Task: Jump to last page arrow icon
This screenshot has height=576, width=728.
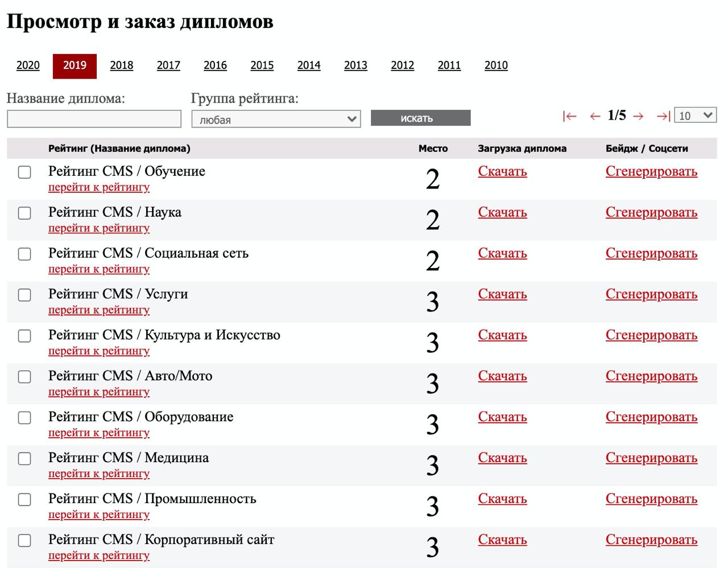Action: click(663, 116)
